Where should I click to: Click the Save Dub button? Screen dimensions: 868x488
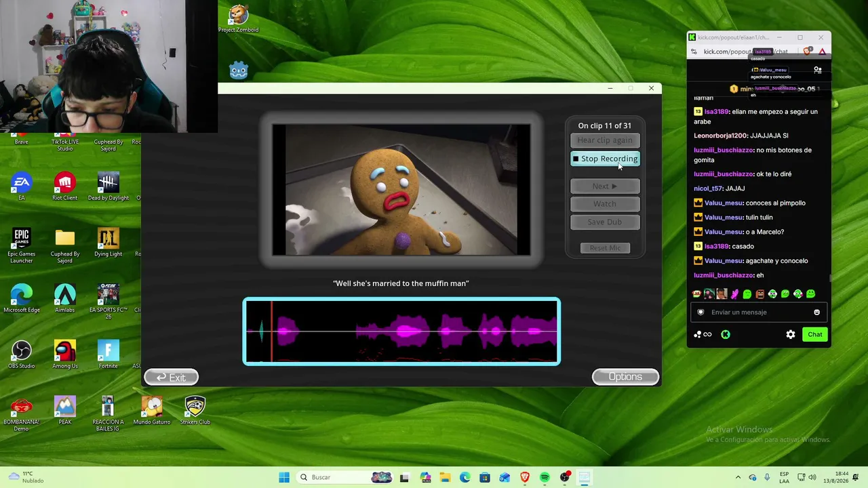605,222
